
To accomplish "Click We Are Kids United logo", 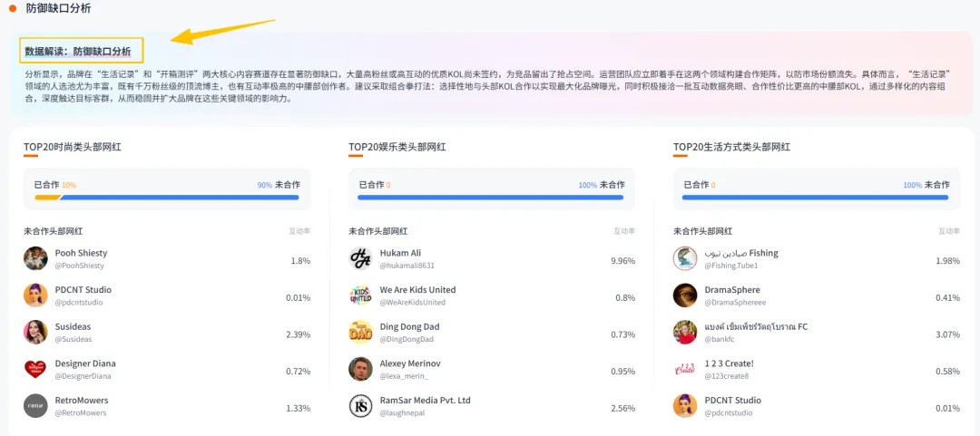I will [360, 296].
